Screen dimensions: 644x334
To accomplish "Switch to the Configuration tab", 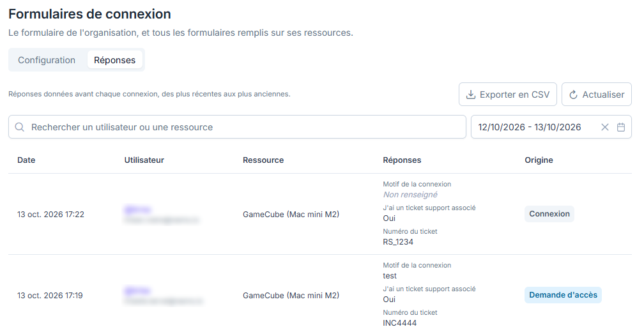I will [47, 60].
